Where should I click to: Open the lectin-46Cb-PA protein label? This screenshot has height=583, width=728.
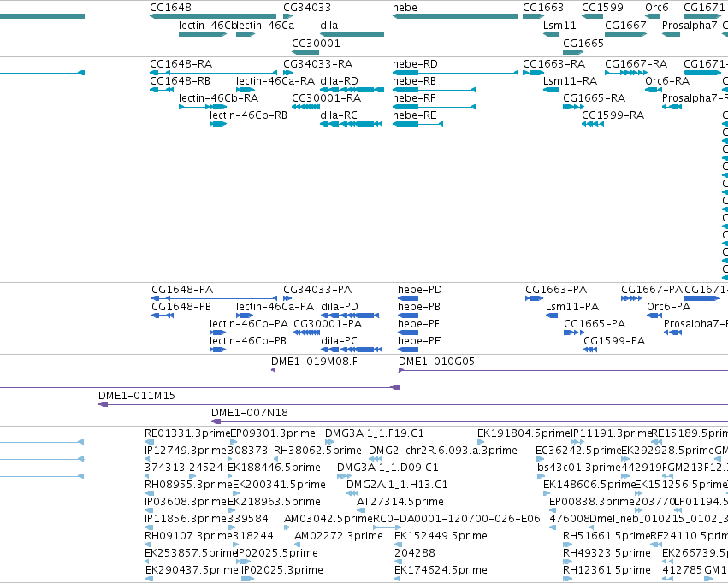point(249,324)
